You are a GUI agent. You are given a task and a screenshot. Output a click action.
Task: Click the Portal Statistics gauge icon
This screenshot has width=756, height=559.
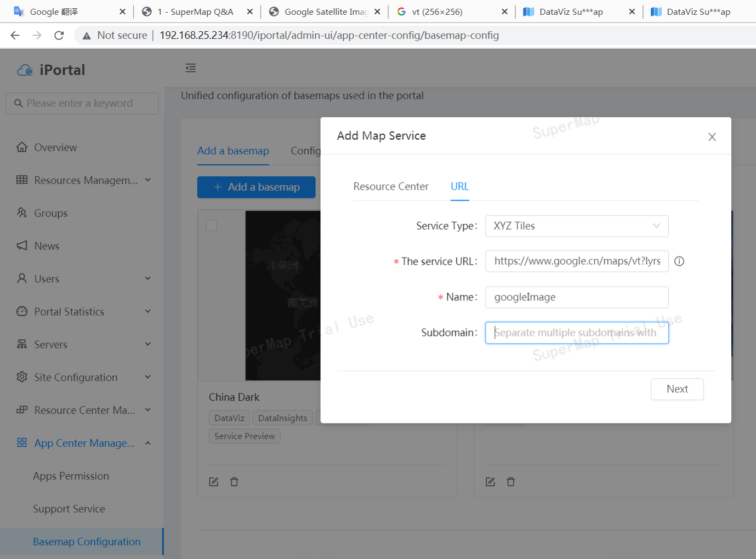(x=22, y=311)
